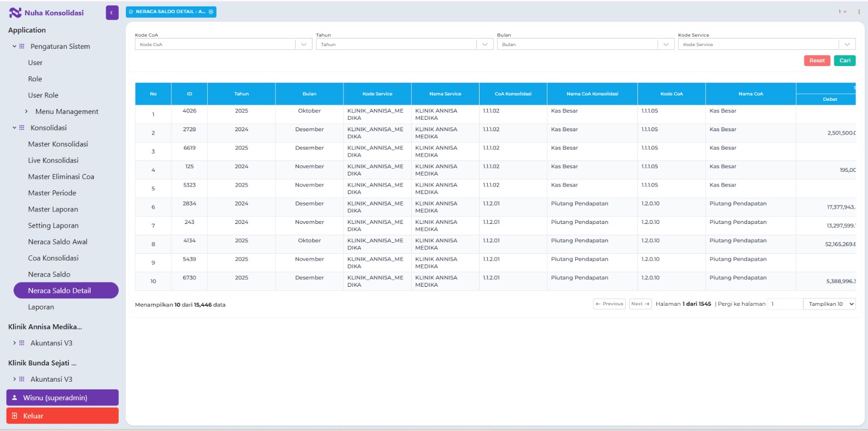868x431 pixels.
Task: Click the green Cari button
Action: click(845, 60)
